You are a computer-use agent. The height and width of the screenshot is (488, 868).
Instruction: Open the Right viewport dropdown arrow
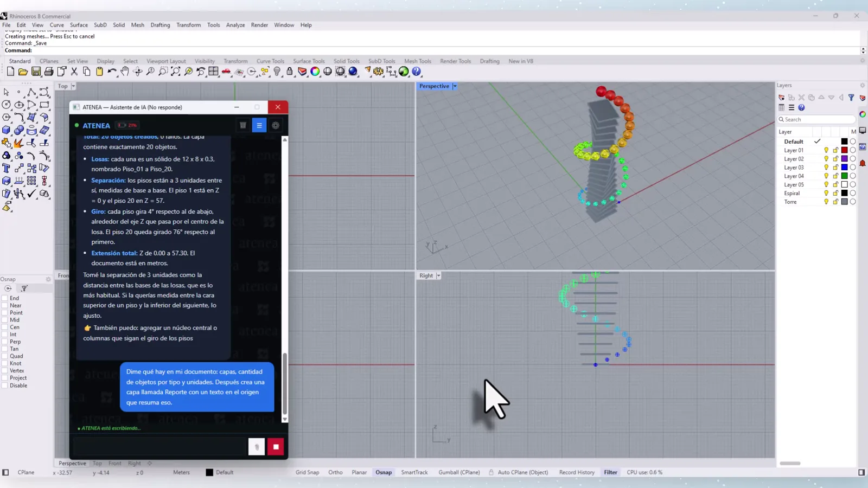438,275
